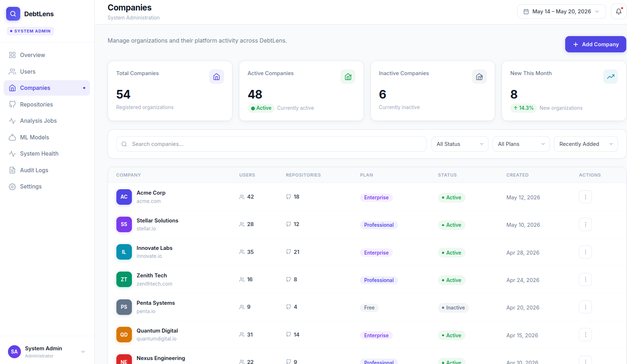Select Companies in the sidebar

(47, 88)
